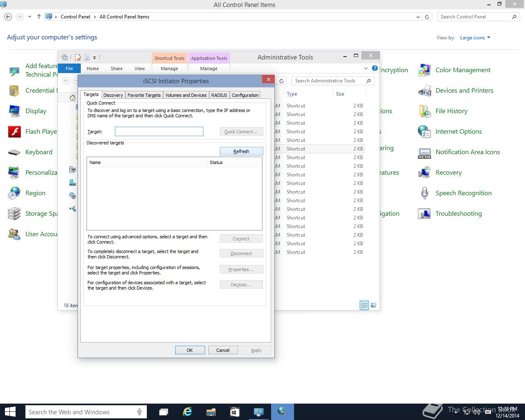Click the User Accounts icon
Image resolution: width=525 pixels, height=420 pixels.
14,234
